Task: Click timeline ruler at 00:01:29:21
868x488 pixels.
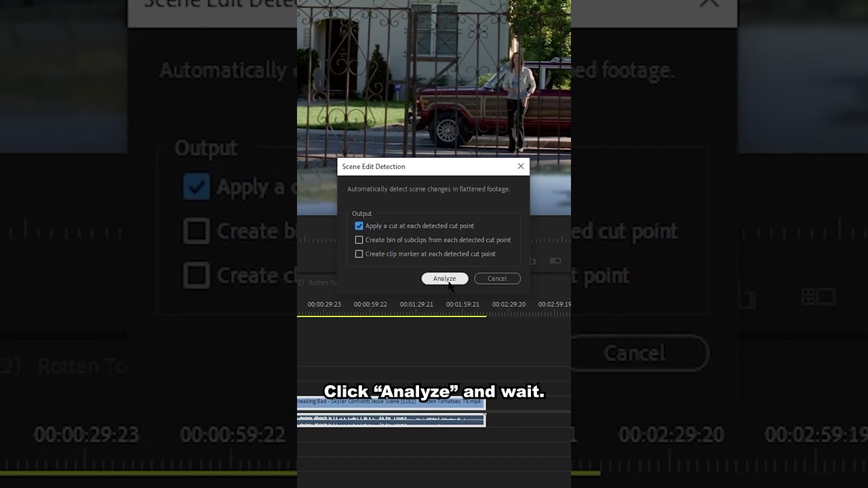Action: 416,304
